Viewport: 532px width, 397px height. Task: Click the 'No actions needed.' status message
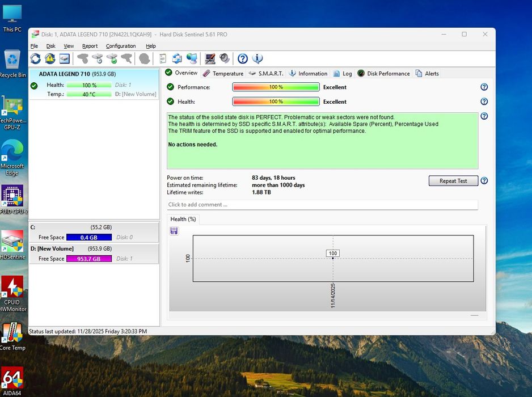pos(193,145)
